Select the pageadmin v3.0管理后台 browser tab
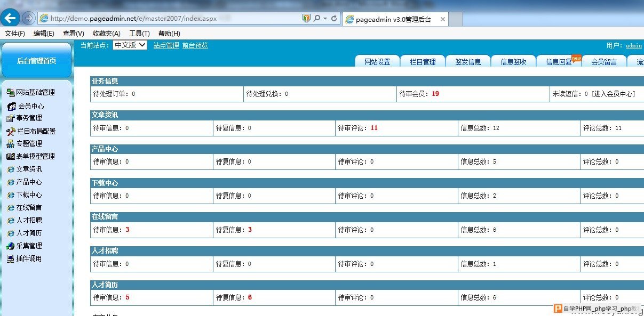The width and height of the screenshot is (644, 316). 395,19
